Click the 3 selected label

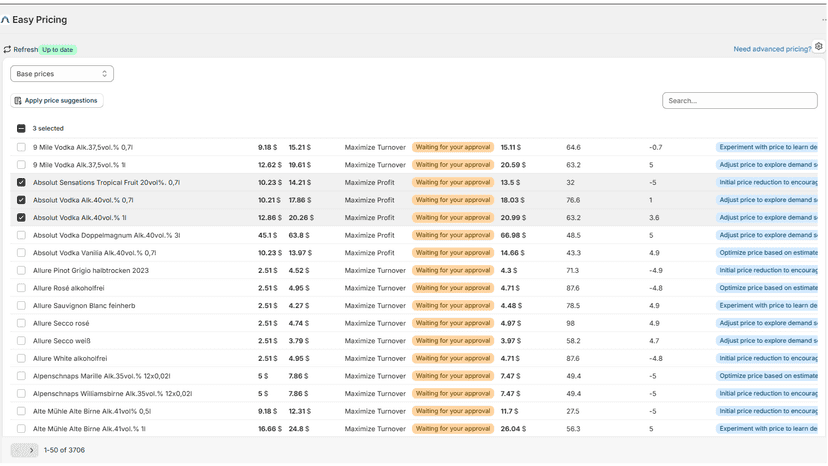(48, 128)
